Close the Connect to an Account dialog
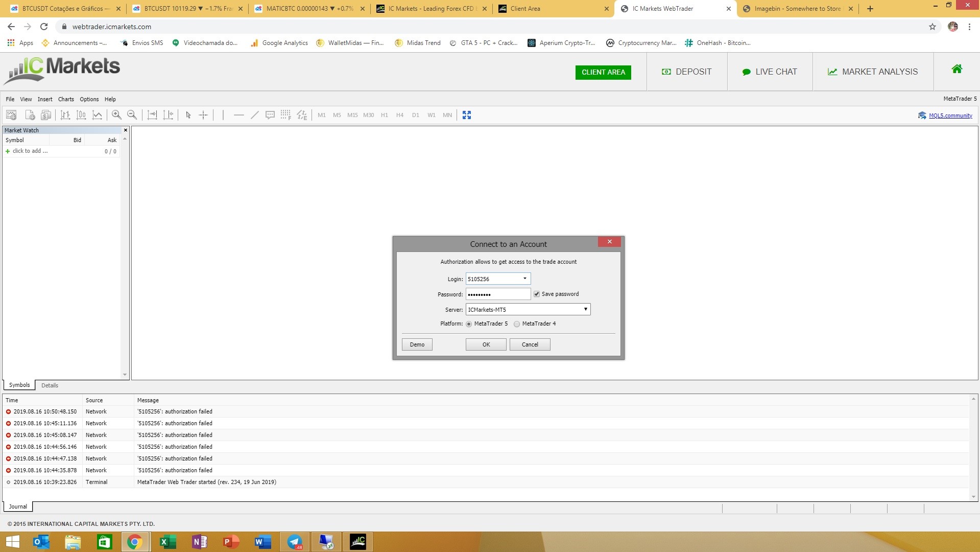 pos(609,242)
